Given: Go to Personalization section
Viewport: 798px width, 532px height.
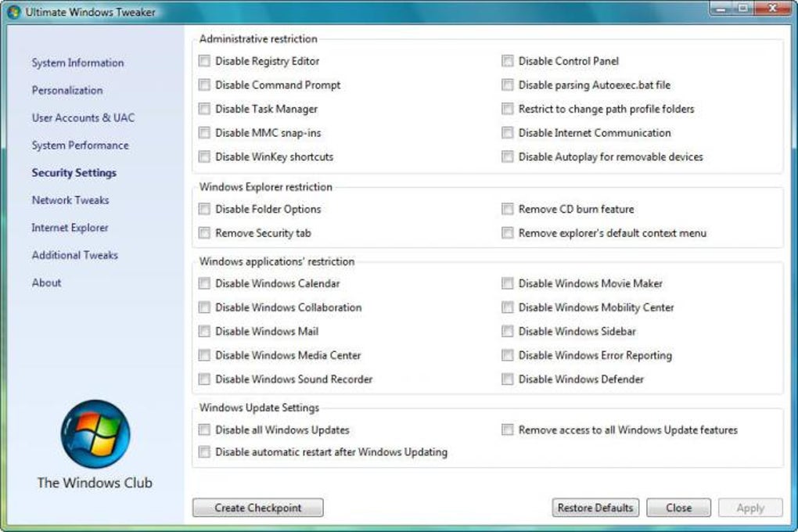Looking at the screenshot, I should (67, 91).
